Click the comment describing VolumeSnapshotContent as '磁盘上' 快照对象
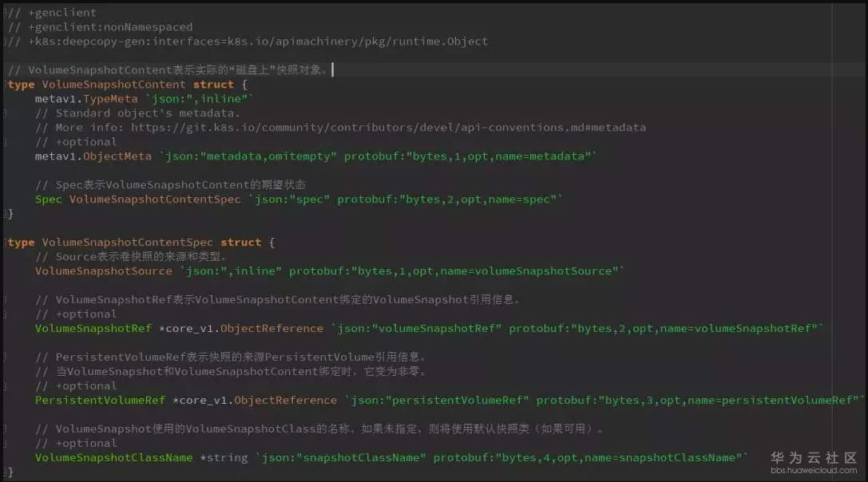The width and height of the screenshot is (868, 482). (x=168, y=69)
